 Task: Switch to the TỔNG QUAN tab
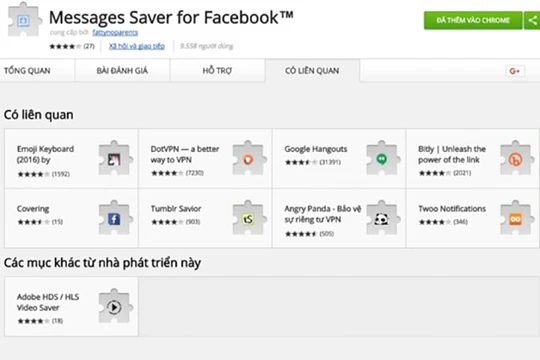click(37, 71)
